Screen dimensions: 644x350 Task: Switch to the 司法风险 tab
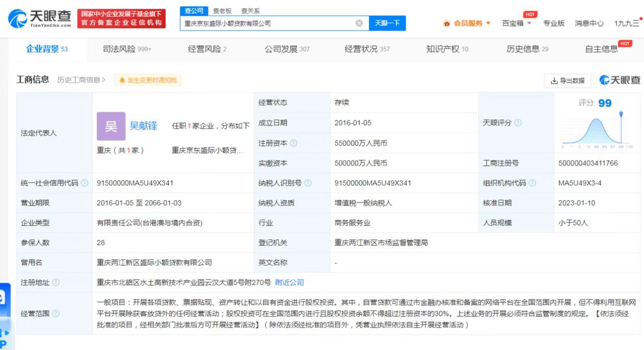coord(127,49)
